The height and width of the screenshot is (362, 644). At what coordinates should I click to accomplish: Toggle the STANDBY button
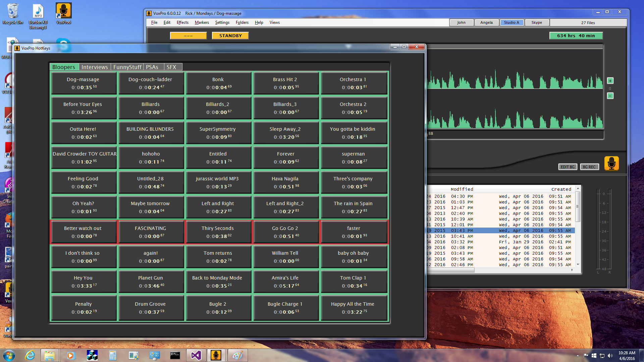point(230,36)
